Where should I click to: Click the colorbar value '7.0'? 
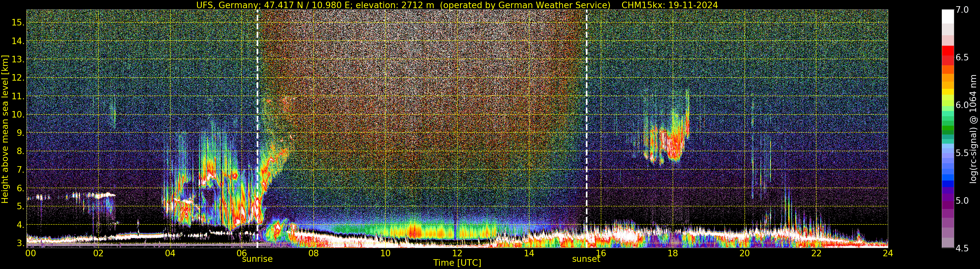pyautogui.click(x=962, y=10)
